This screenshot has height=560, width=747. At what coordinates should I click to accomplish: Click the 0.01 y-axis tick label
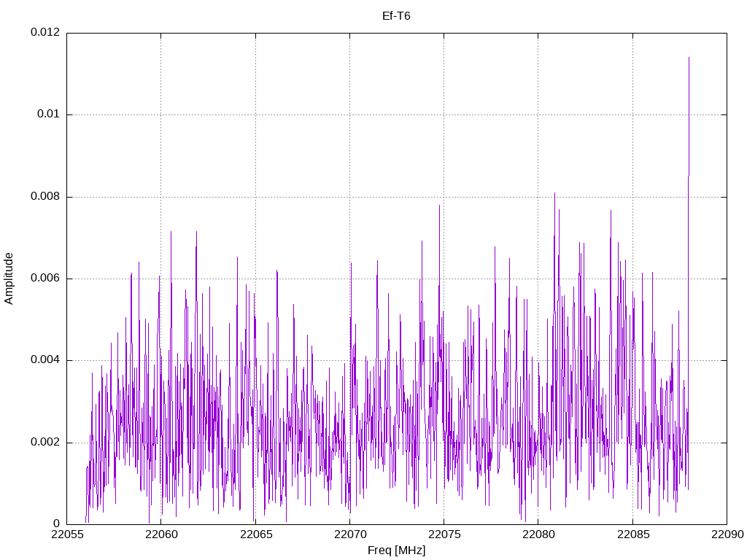pyautogui.click(x=49, y=114)
